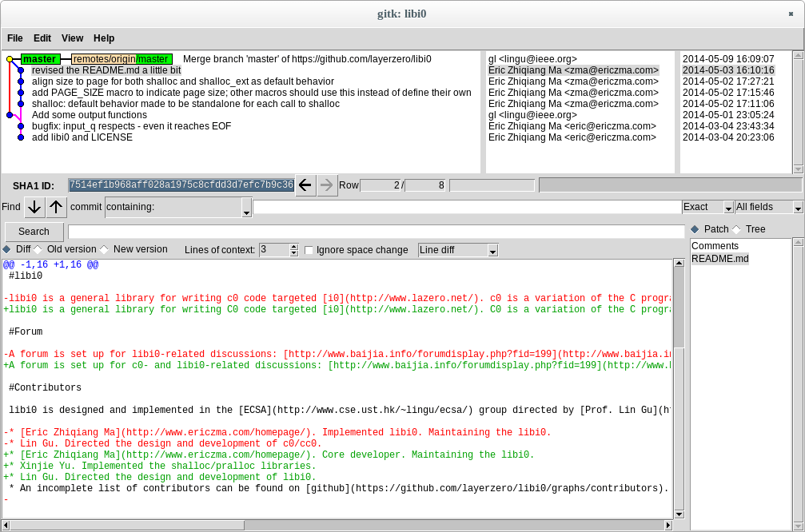The width and height of the screenshot is (805, 532).
Task: Click diff pane scroll-down arrow
Action: point(679,514)
